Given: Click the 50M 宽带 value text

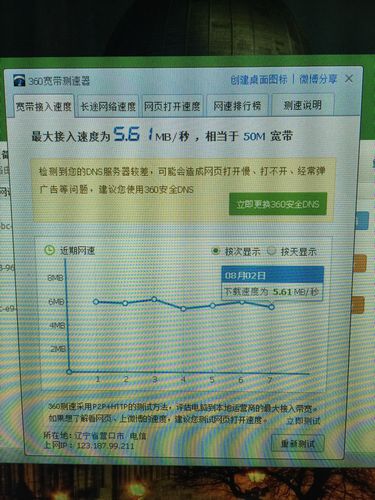Looking at the screenshot, I should [268, 136].
